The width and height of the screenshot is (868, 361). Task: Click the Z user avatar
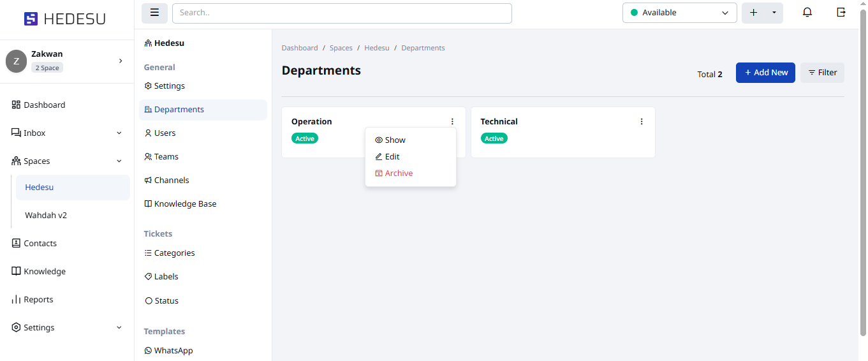click(x=16, y=61)
